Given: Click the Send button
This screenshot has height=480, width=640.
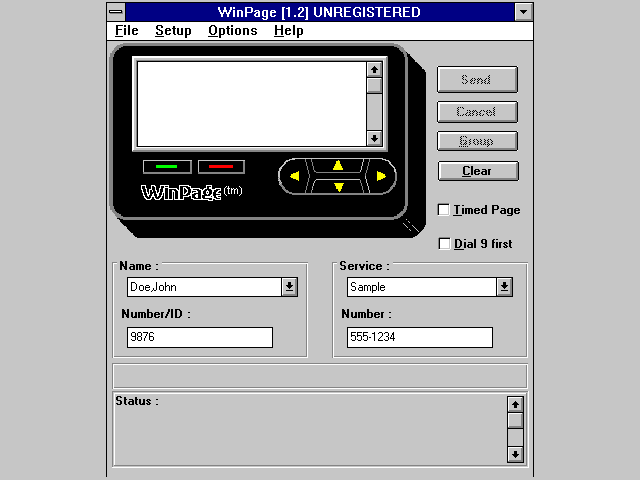Looking at the screenshot, I should [477, 79].
